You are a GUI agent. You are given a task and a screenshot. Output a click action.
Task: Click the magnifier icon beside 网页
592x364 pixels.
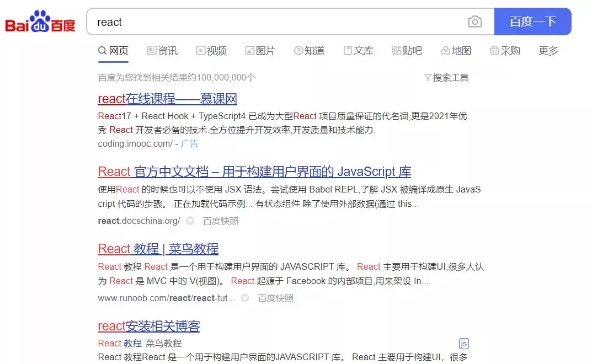point(102,50)
